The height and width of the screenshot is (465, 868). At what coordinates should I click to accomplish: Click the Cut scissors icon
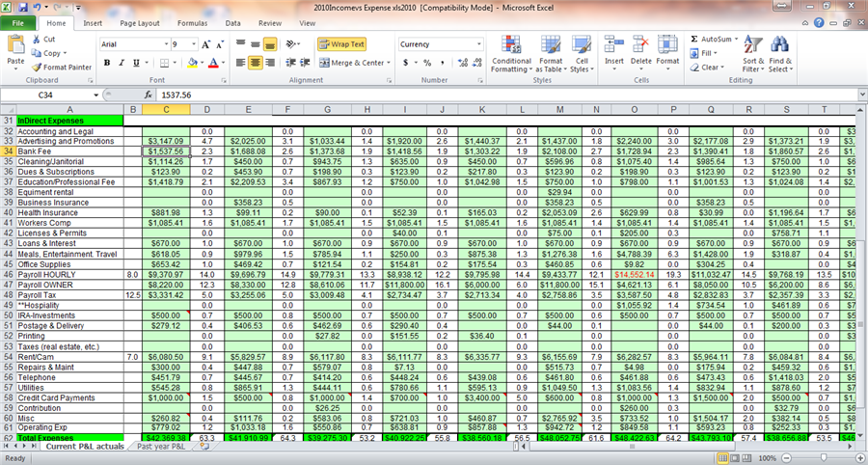(x=37, y=40)
